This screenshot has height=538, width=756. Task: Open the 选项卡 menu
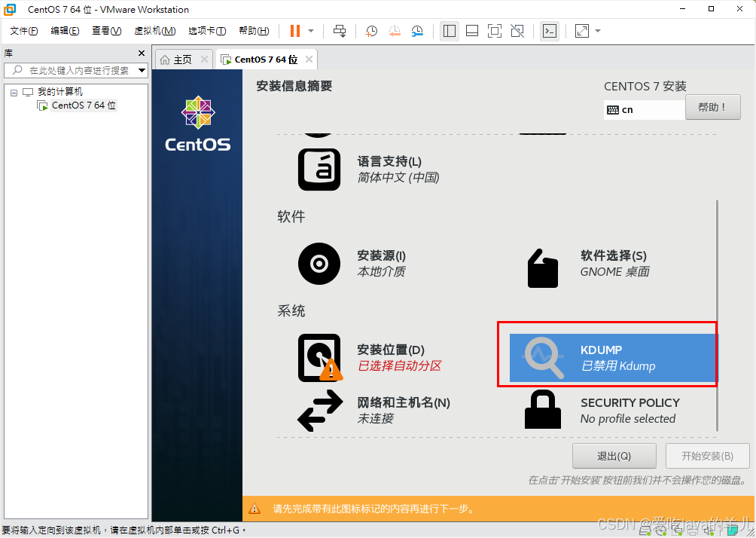click(207, 31)
